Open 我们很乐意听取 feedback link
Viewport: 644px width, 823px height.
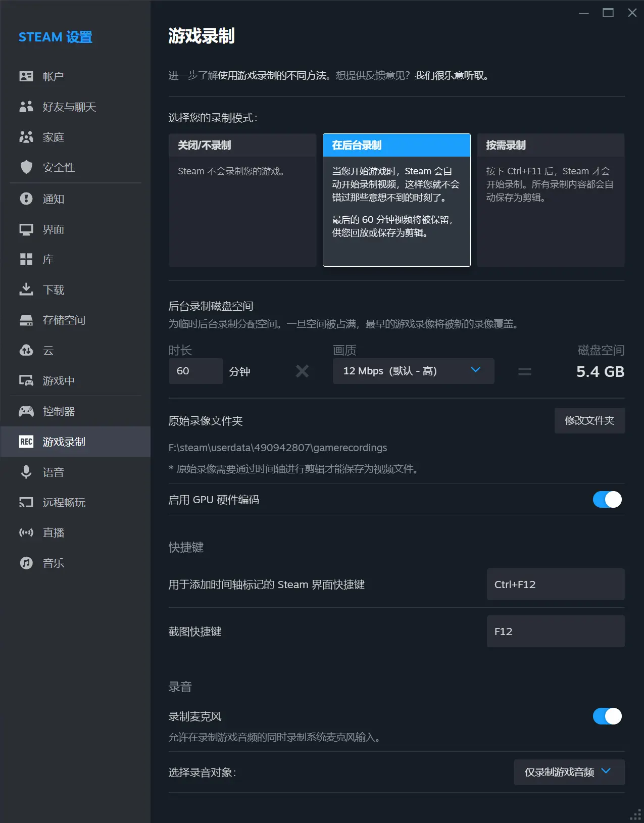coord(451,76)
